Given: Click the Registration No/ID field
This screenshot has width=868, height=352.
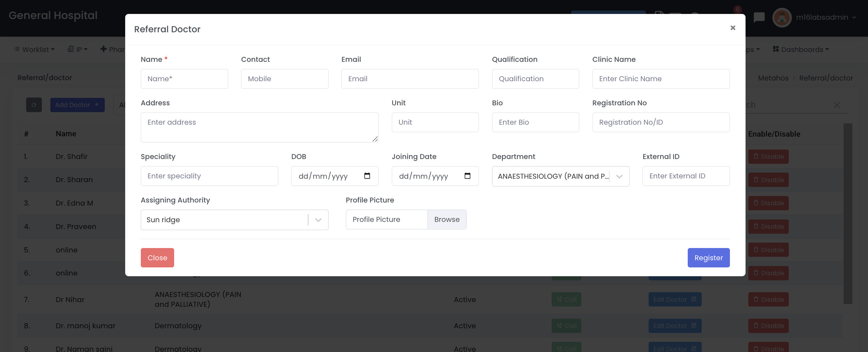Looking at the screenshot, I should tap(661, 122).
